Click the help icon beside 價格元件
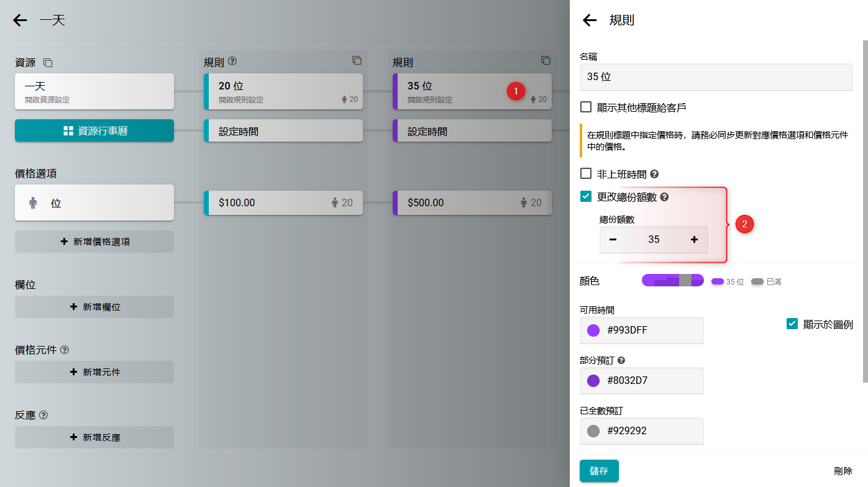Screen dimensions: 868x487 point(65,350)
